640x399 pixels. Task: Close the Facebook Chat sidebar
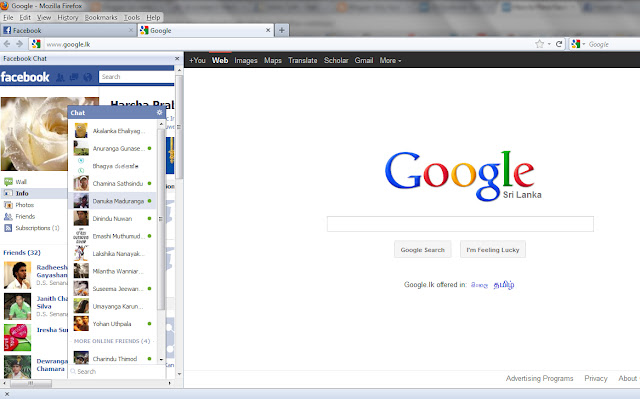(x=177, y=59)
